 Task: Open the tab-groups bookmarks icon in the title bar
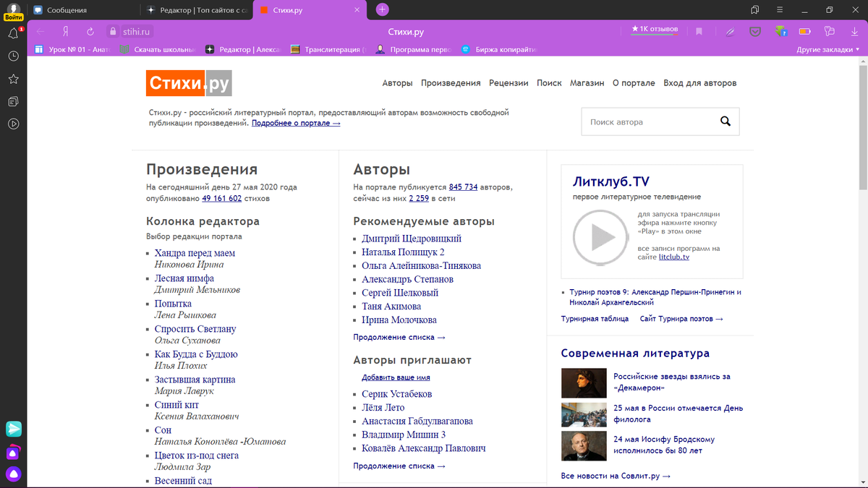click(x=754, y=10)
